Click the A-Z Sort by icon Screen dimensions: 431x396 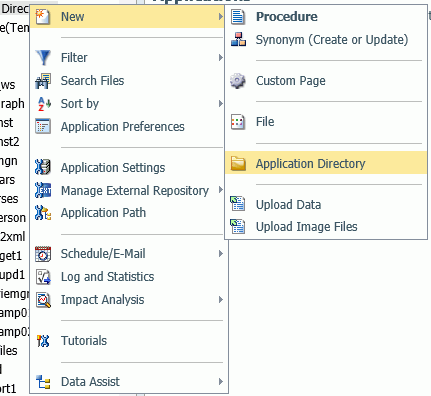coord(43,104)
